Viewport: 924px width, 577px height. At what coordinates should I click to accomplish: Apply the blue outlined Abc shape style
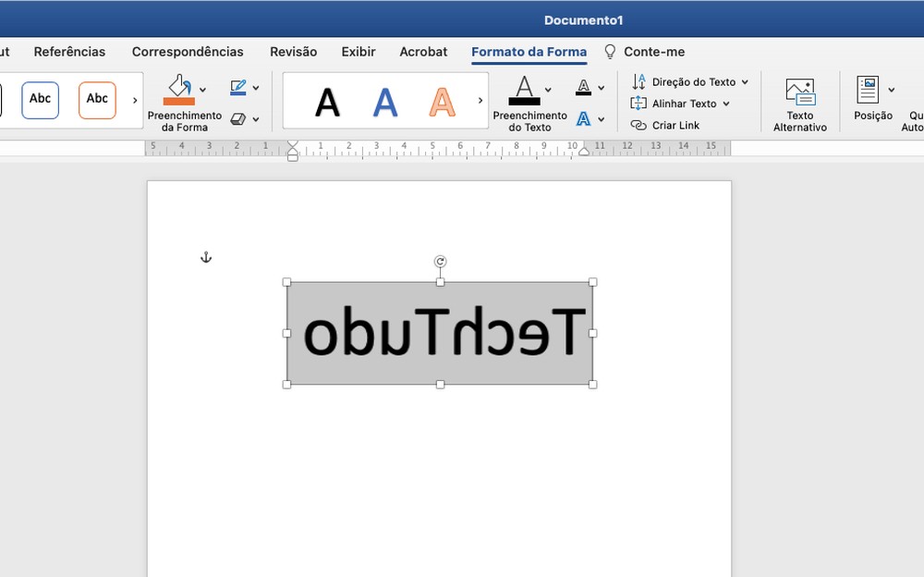[40, 100]
